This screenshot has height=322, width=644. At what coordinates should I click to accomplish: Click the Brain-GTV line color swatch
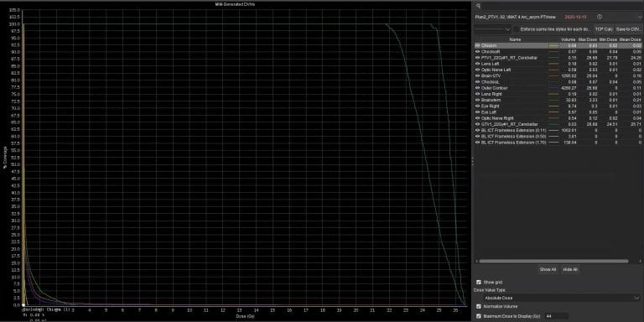tap(553, 76)
